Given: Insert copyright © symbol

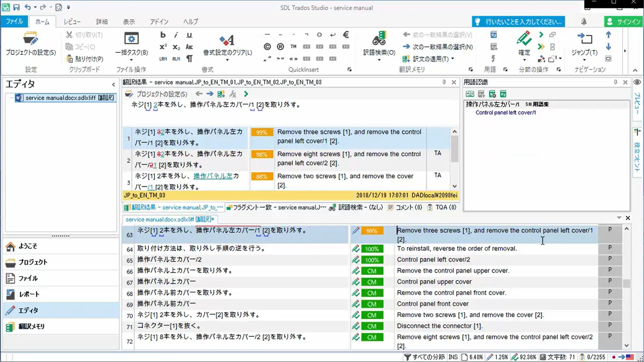Looking at the screenshot, I should pos(267,47).
